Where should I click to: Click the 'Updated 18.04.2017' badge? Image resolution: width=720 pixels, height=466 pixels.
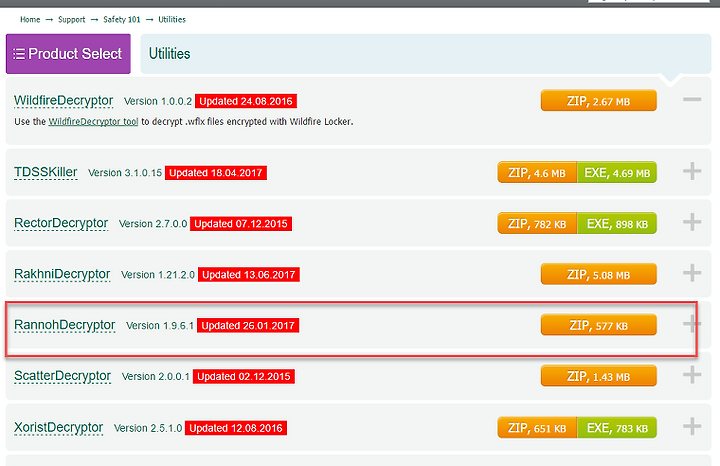point(216,173)
